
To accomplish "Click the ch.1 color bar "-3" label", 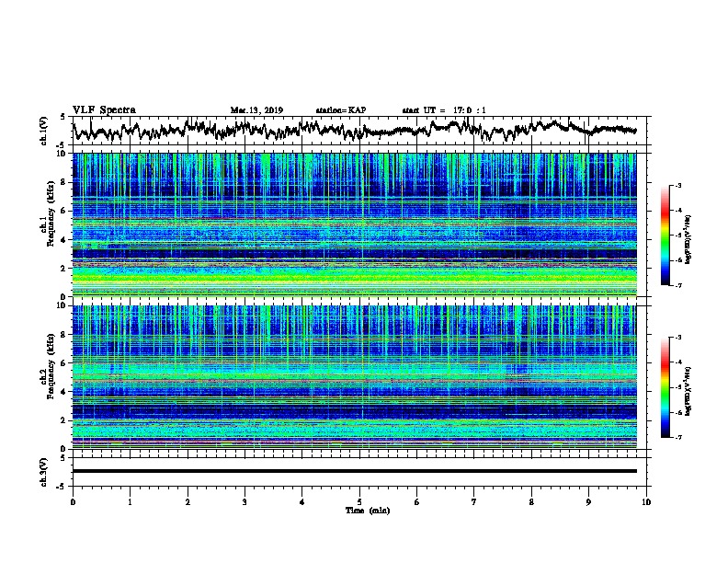I will tap(677, 186).
